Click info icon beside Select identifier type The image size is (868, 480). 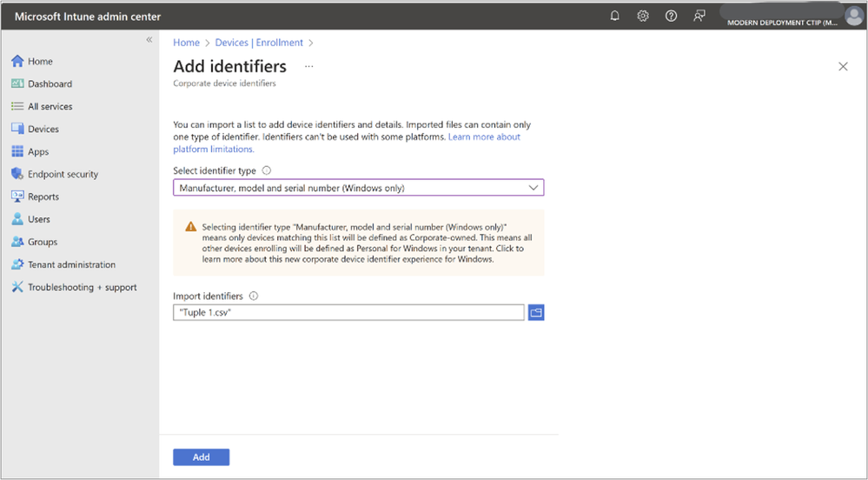pyautogui.click(x=266, y=170)
